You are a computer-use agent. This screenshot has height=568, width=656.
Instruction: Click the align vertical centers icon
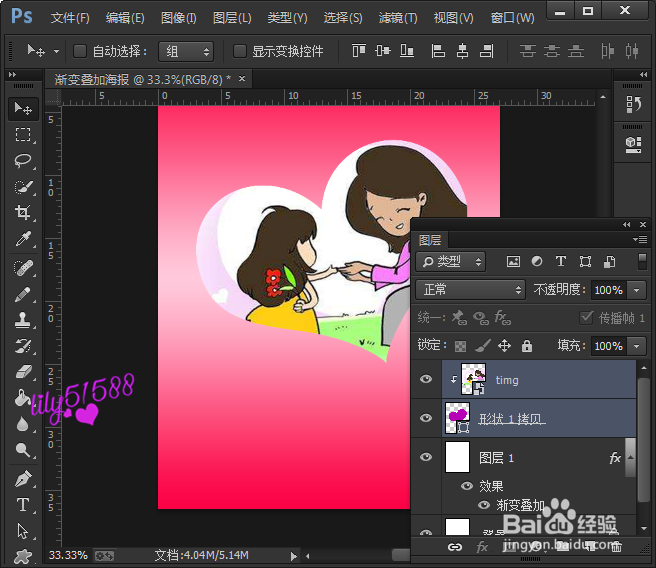[383, 51]
